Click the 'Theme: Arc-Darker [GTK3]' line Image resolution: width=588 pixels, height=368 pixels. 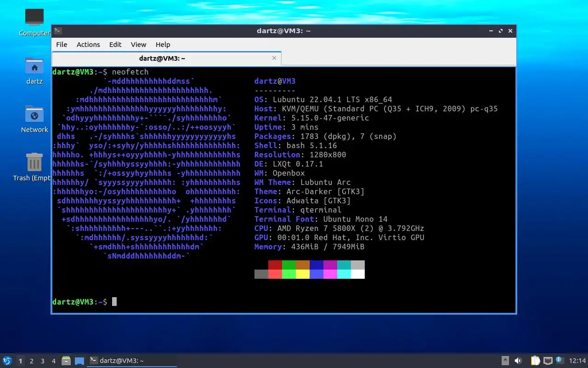click(x=310, y=191)
